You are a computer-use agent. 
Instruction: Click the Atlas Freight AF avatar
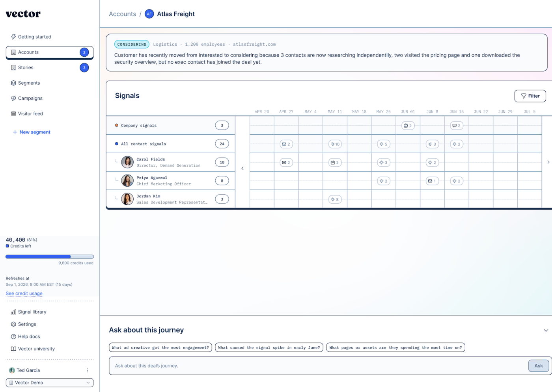(149, 14)
